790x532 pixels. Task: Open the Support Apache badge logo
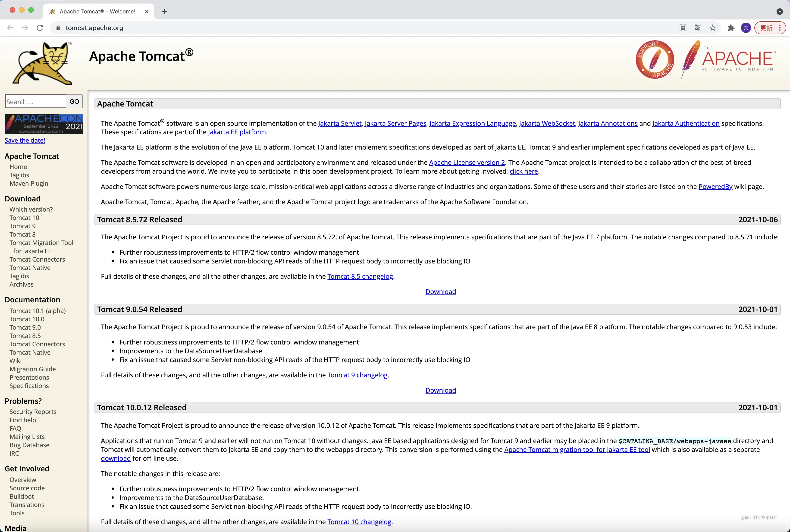(x=655, y=60)
